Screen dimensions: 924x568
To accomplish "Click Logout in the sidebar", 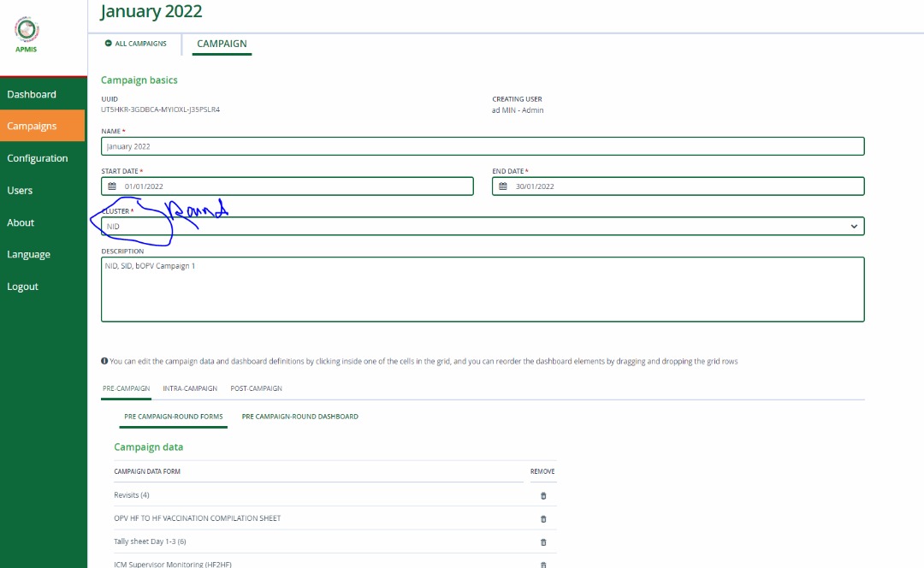I will (23, 286).
